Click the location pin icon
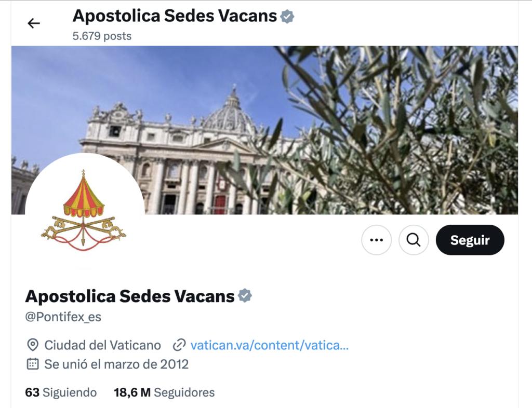The width and height of the screenshot is (532, 408). pos(33,345)
